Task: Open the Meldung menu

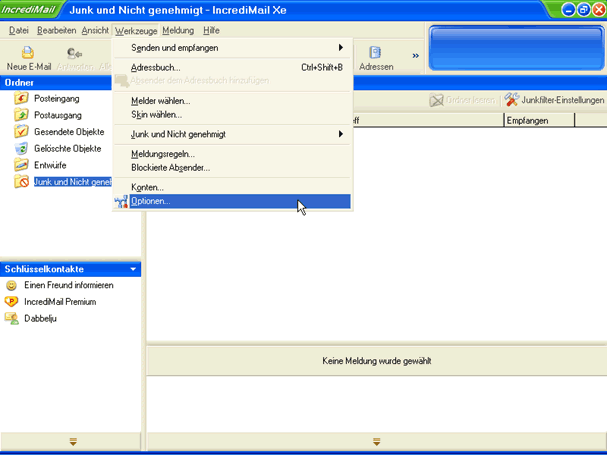Action: [x=178, y=30]
